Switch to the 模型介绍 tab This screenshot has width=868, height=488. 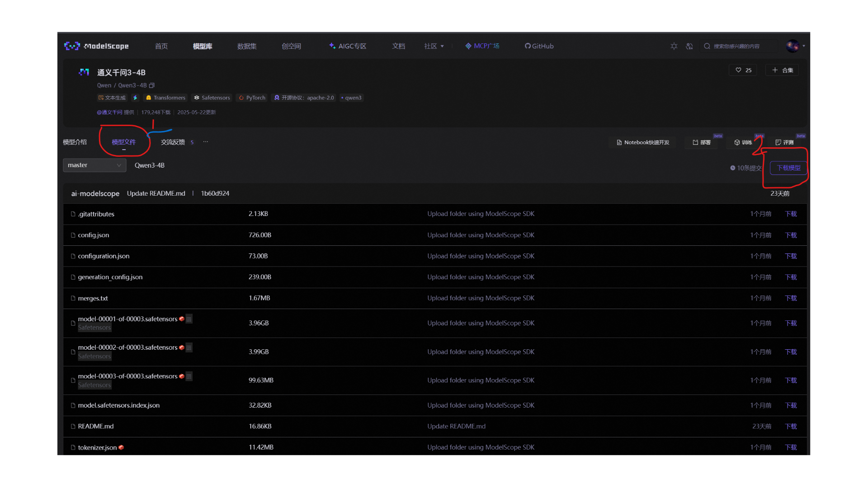(75, 142)
